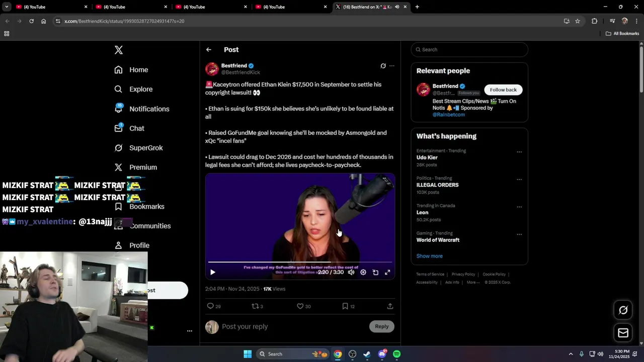Expand the Chrome tab search dropdown
The width and height of the screenshot is (644, 362).
7,7
